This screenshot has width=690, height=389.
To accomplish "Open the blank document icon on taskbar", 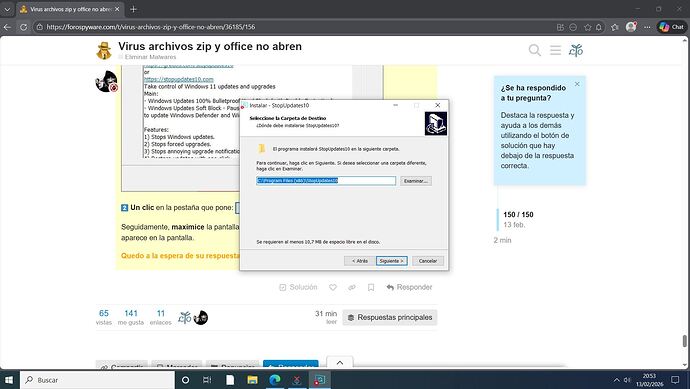I will click(x=230, y=380).
